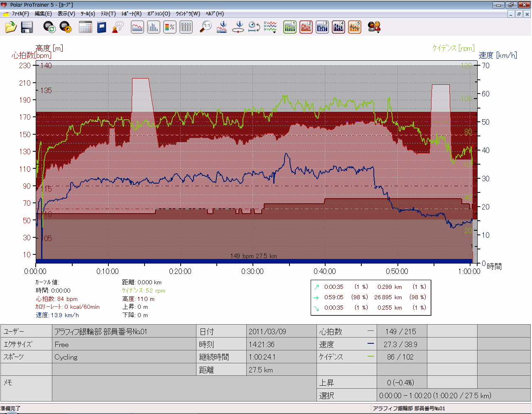Open the calendar view icon
The image size is (532, 414).
pyautogui.click(x=85, y=27)
